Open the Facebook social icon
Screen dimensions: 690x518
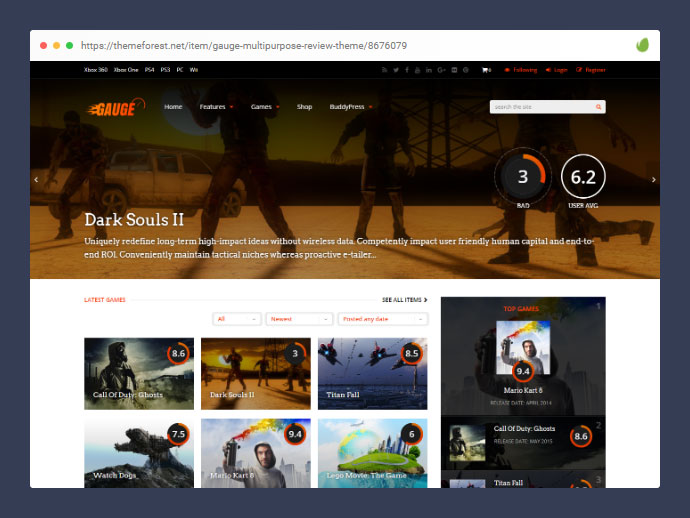[x=407, y=70]
